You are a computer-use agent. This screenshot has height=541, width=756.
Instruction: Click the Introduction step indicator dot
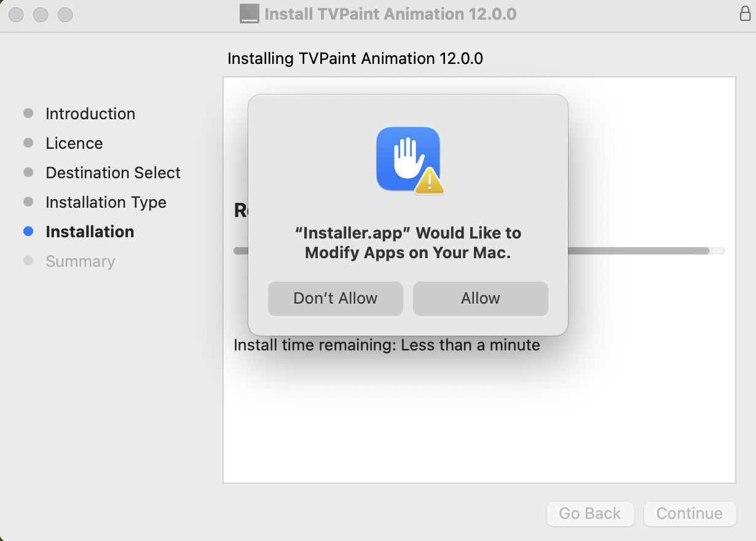pyautogui.click(x=28, y=113)
